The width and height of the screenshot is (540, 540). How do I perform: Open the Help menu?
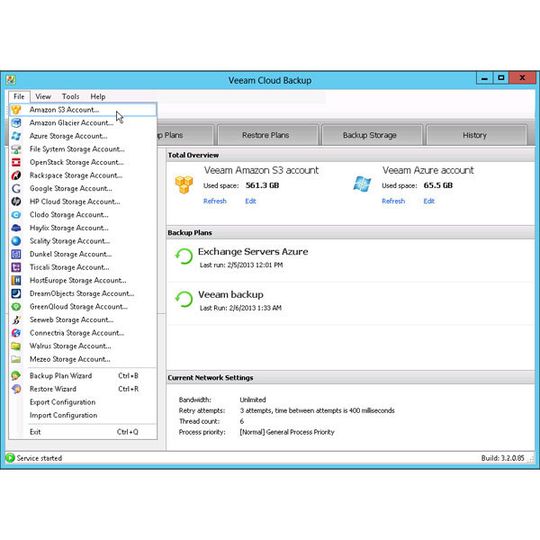pos(98,97)
